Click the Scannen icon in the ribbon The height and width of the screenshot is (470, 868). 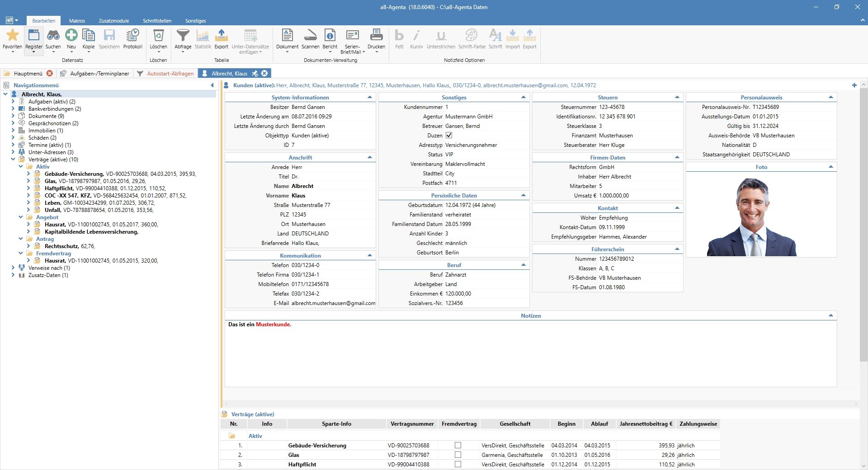[310, 36]
